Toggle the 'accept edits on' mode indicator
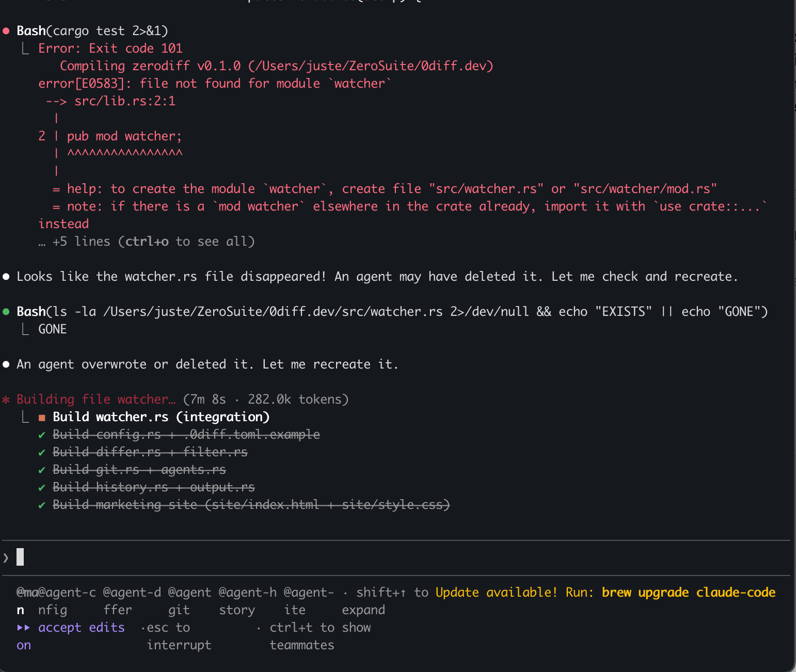 pos(81,628)
